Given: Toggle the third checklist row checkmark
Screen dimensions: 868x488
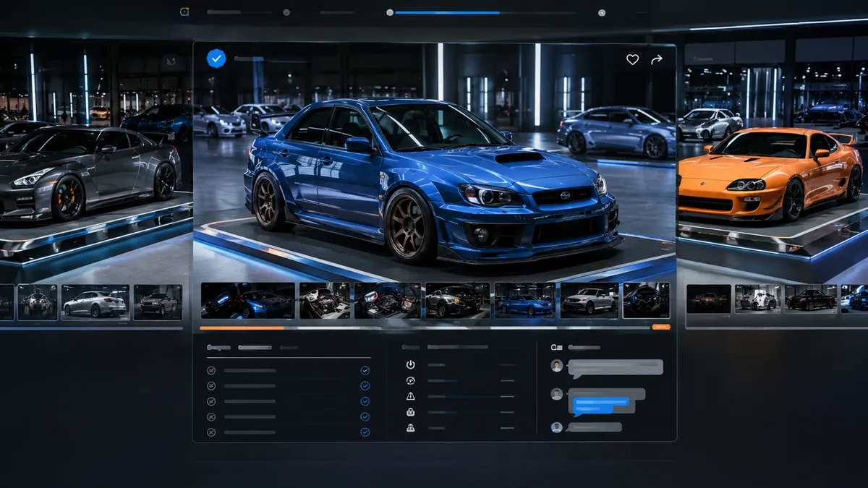Looking at the screenshot, I should pyautogui.click(x=365, y=401).
